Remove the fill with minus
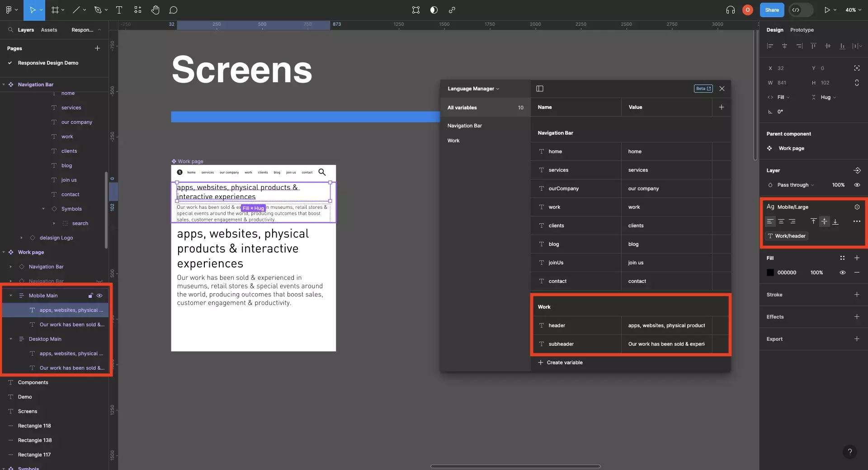This screenshot has width=868, height=470. tap(857, 273)
